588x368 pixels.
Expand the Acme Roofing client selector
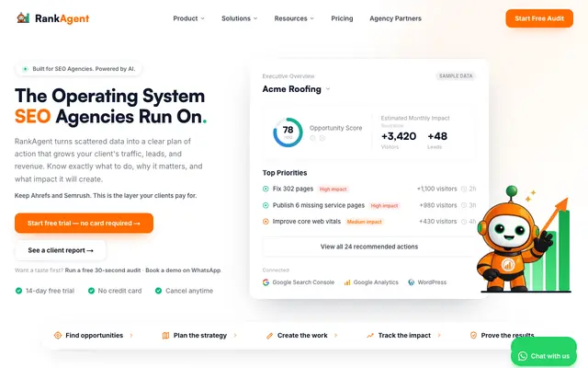(x=296, y=89)
